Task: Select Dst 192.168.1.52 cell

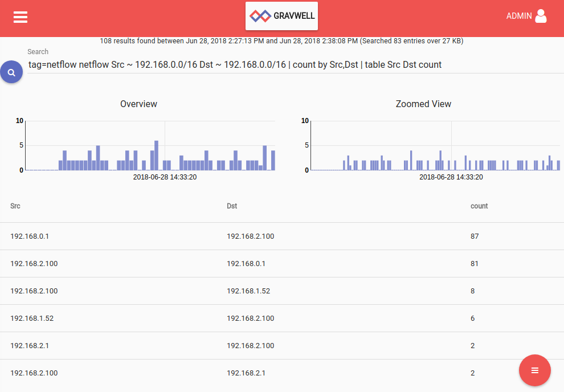Action: [x=248, y=291]
